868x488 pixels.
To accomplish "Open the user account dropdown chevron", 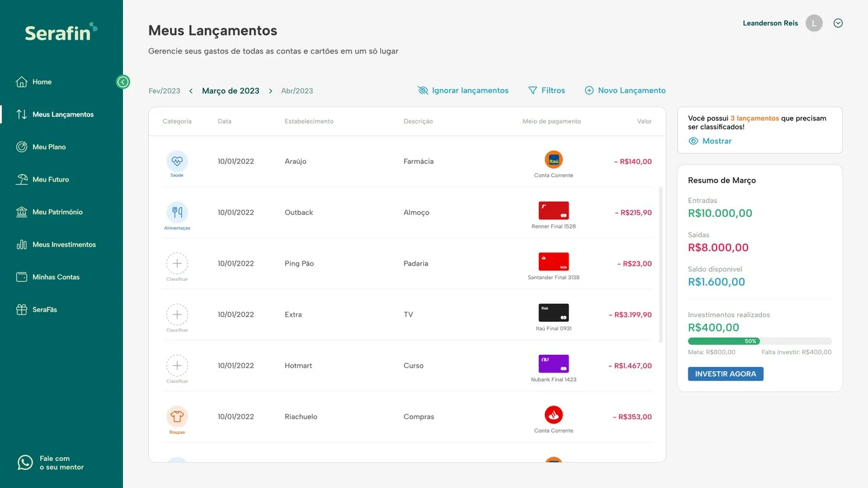I will [x=838, y=23].
